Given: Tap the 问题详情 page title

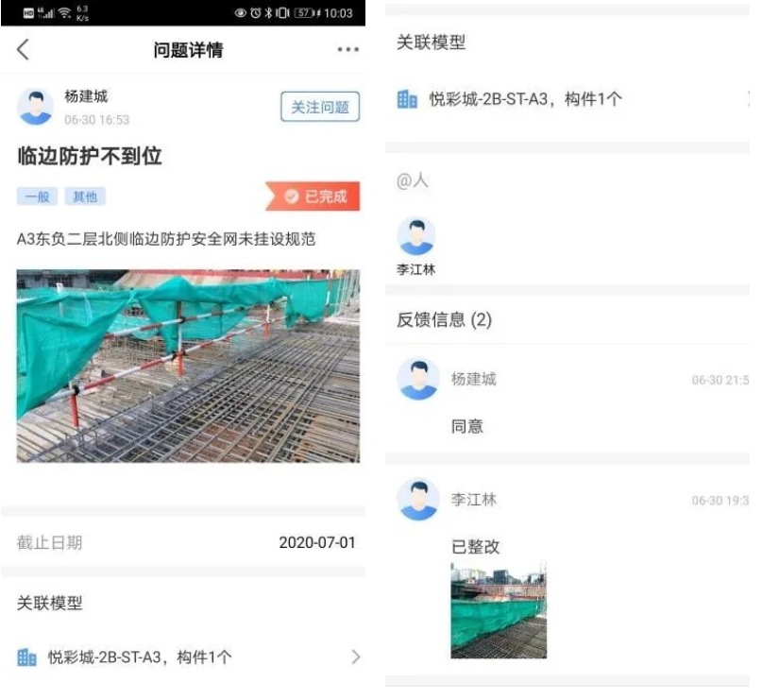Looking at the screenshot, I should (188, 50).
